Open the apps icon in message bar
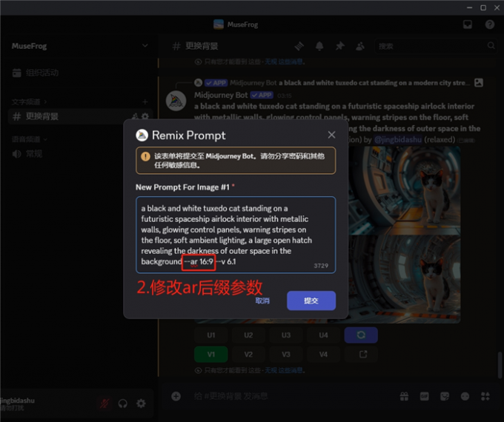Screen dimensions: 504x422 click(485, 396)
